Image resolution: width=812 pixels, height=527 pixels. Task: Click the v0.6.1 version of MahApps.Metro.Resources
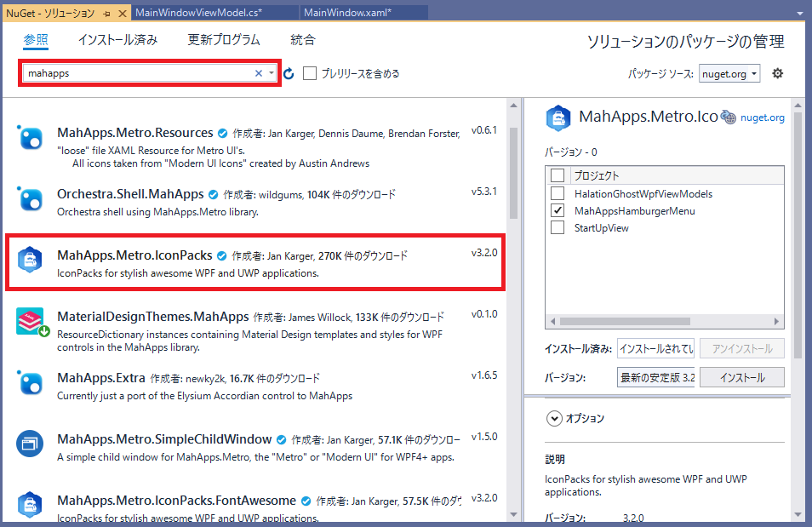[x=484, y=130]
